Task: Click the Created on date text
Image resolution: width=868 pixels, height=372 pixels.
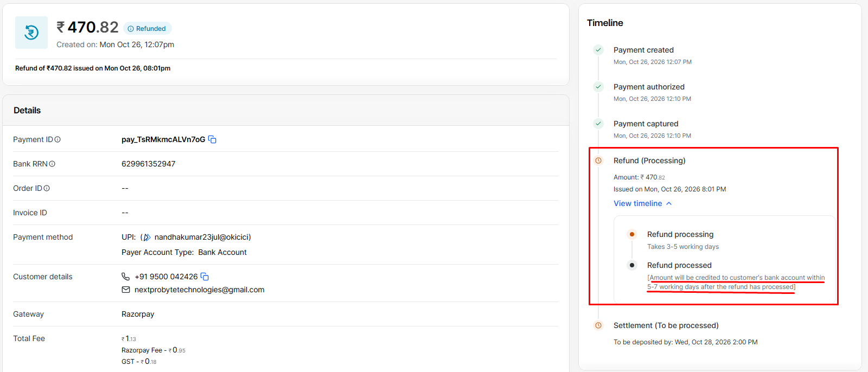Action: coord(115,44)
